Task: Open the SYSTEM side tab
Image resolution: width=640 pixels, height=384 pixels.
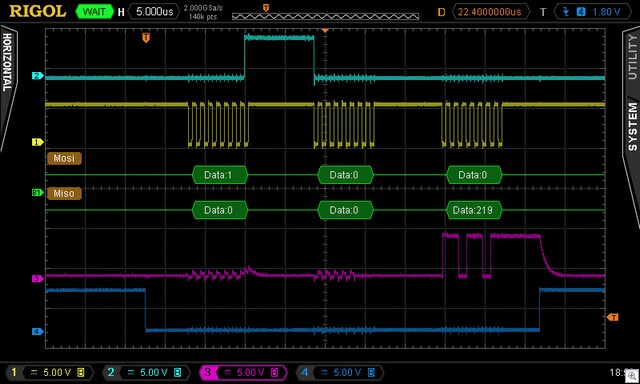Action: (x=632, y=127)
